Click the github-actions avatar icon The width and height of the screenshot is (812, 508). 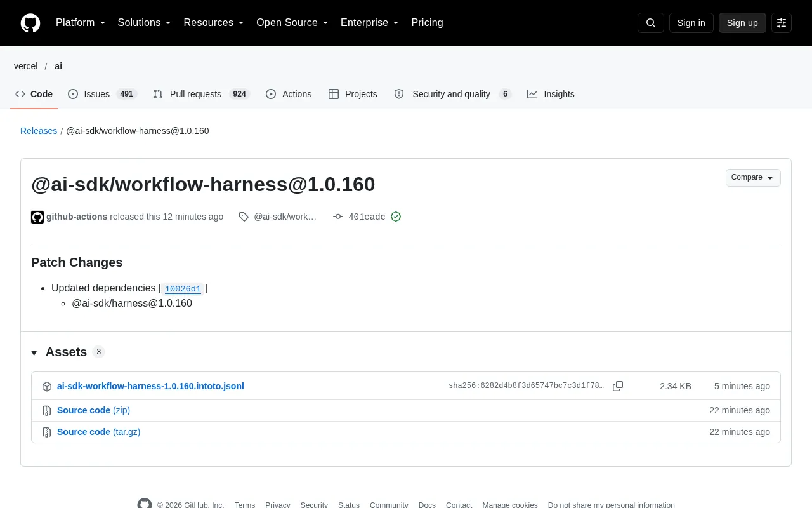coord(37,217)
